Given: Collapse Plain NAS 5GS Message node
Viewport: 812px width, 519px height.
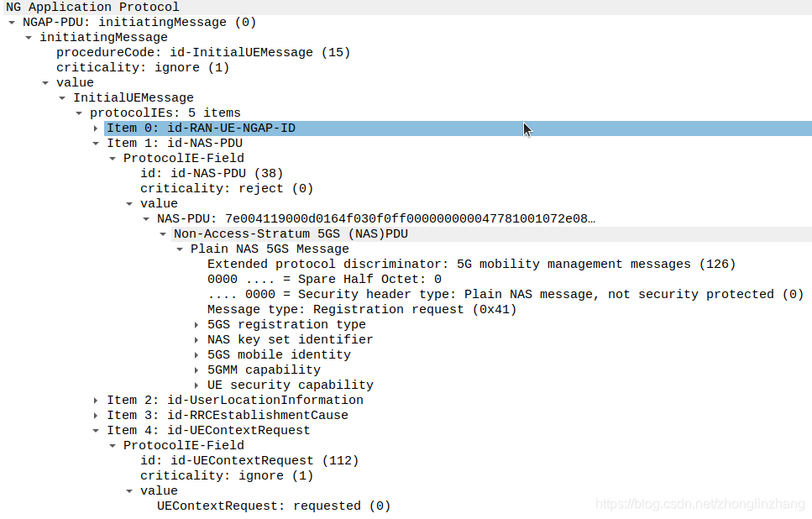Looking at the screenshot, I should click(x=180, y=249).
